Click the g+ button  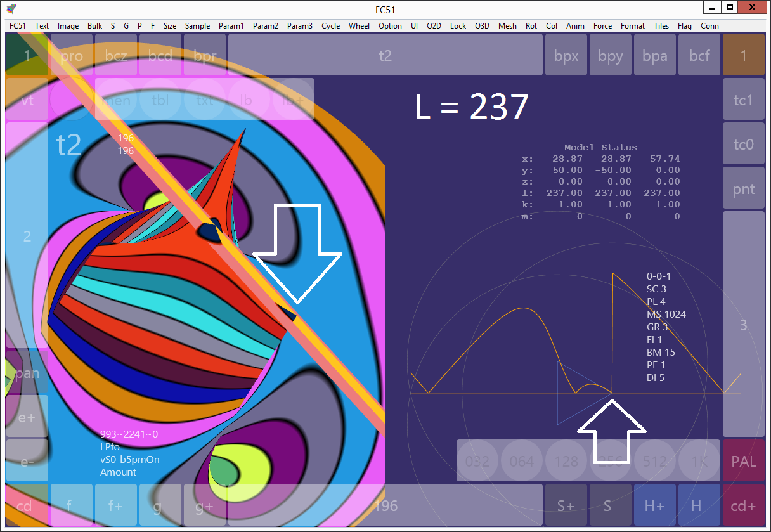205,505
